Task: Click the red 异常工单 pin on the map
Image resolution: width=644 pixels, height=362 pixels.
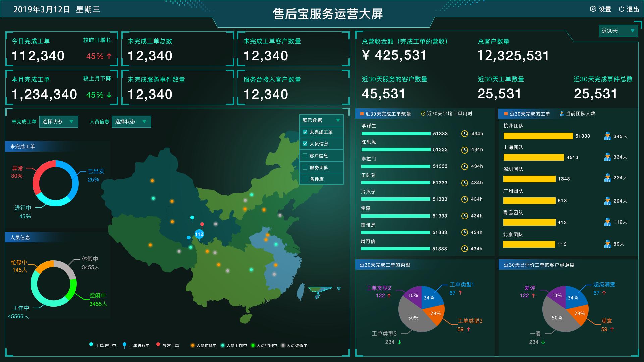Action: (202, 225)
